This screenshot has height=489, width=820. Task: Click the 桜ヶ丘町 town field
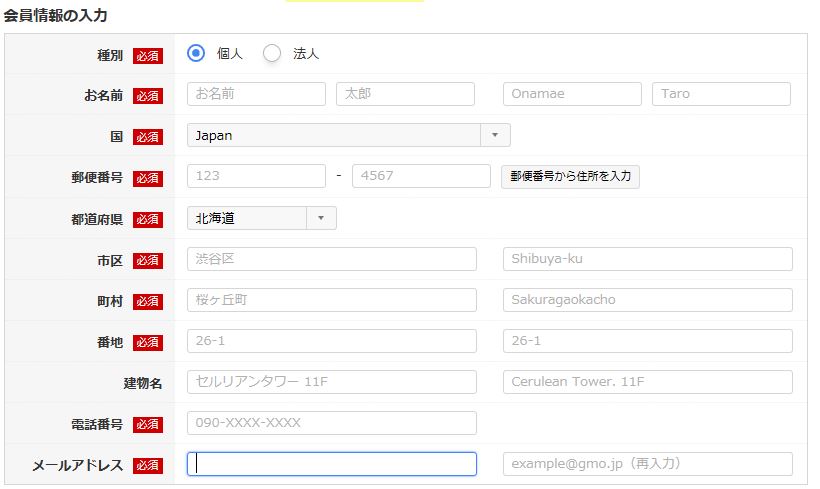(332, 300)
